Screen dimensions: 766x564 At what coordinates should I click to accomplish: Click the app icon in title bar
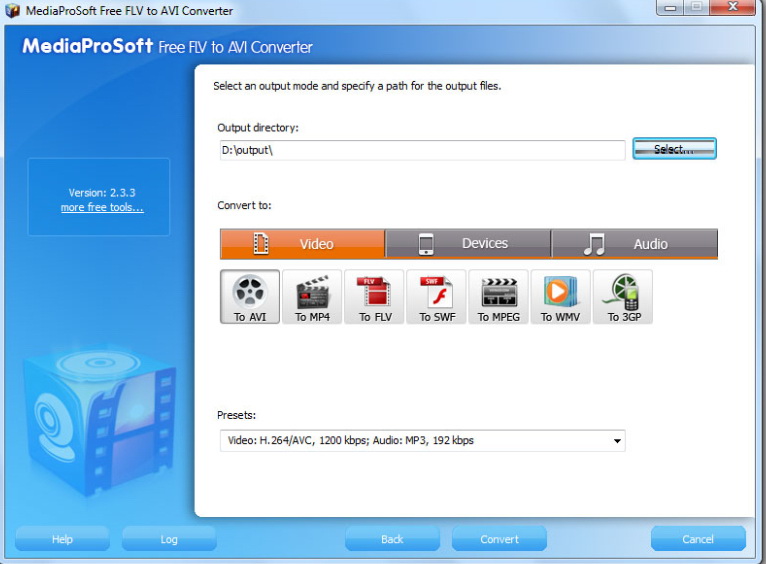click(12, 10)
